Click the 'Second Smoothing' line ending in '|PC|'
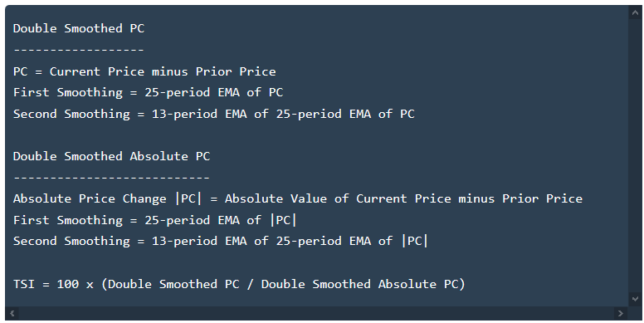 coord(221,242)
